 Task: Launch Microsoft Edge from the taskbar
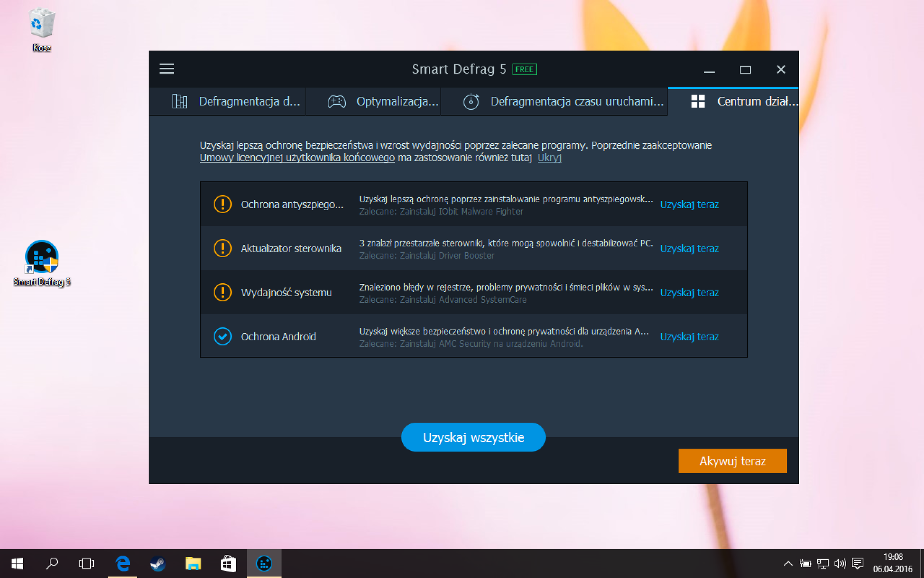(123, 564)
